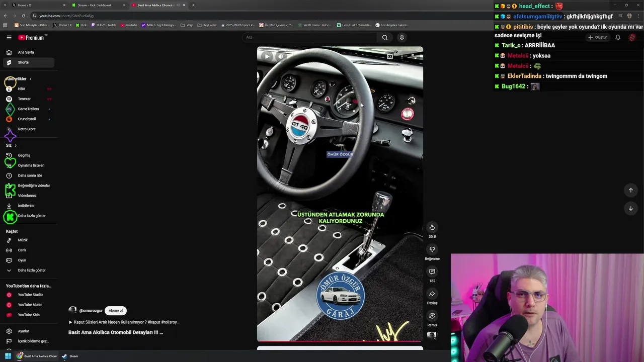
Task: Open YouTube Studio from sidebar
Action: pos(31,295)
